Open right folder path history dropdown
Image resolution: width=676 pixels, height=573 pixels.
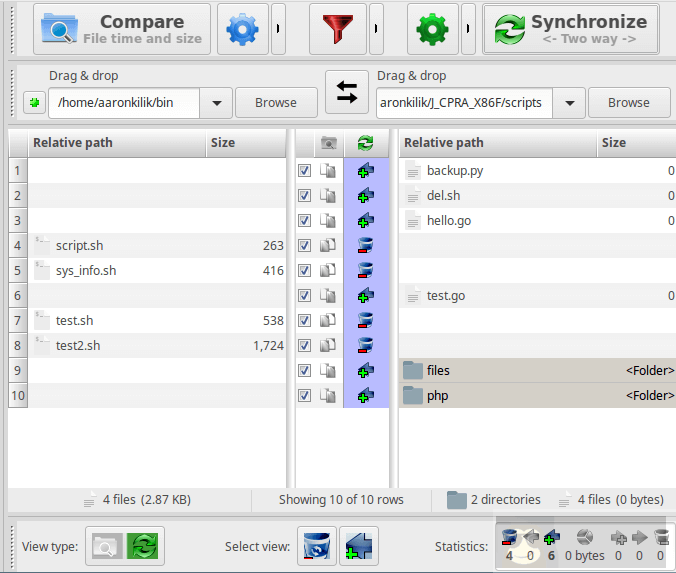click(569, 103)
